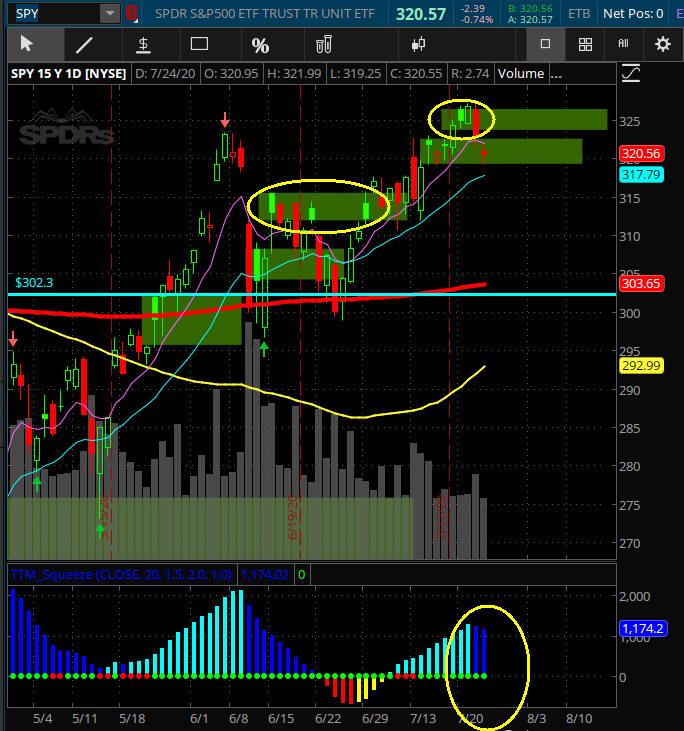This screenshot has width=684, height=731.
Task: Click the 325 price axis label
Action: [x=629, y=121]
